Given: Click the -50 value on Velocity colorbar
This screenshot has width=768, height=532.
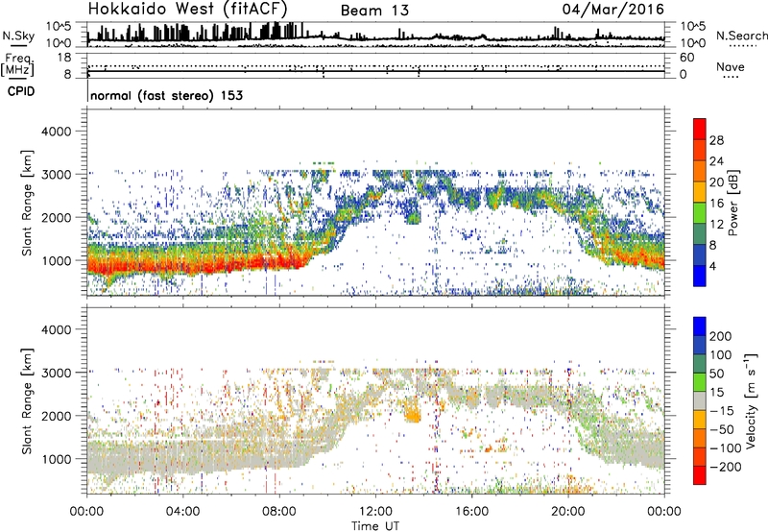Looking at the screenshot, I should [722, 429].
